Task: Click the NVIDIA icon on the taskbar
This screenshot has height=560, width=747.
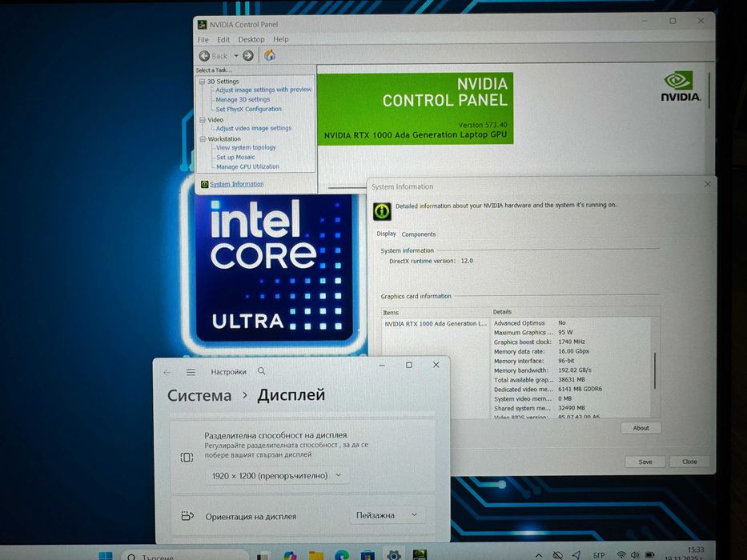Action: tap(420, 555)
